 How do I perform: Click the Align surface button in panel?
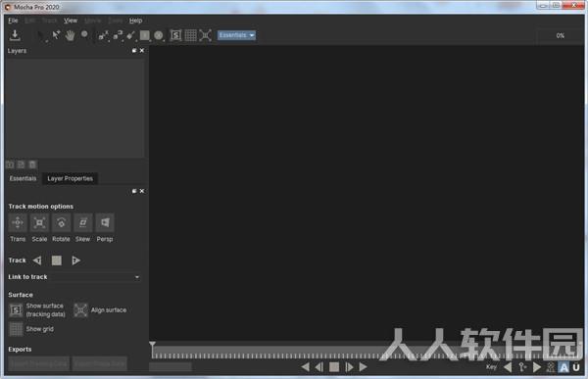(80, 310)
